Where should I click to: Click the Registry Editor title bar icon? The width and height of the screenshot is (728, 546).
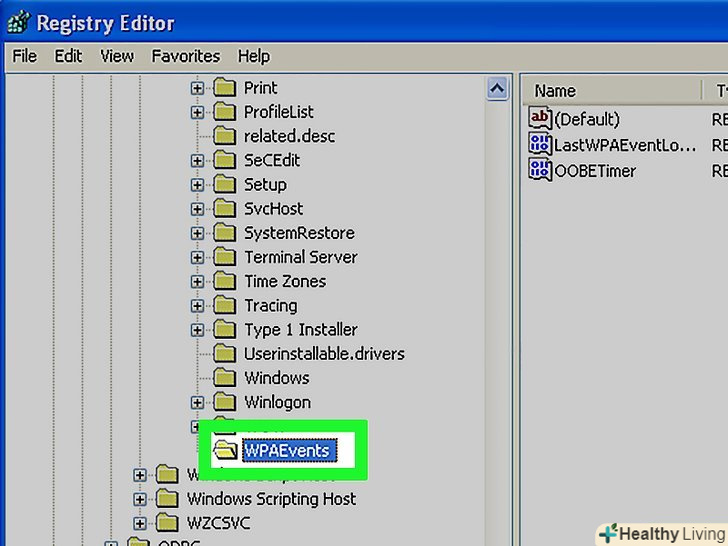click(18, 22)
